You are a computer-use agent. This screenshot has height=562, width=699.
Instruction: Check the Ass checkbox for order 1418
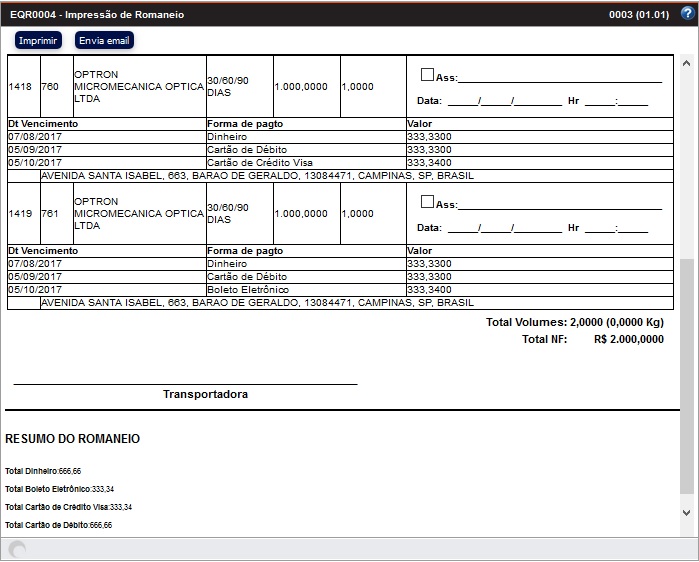click(428, 75)
